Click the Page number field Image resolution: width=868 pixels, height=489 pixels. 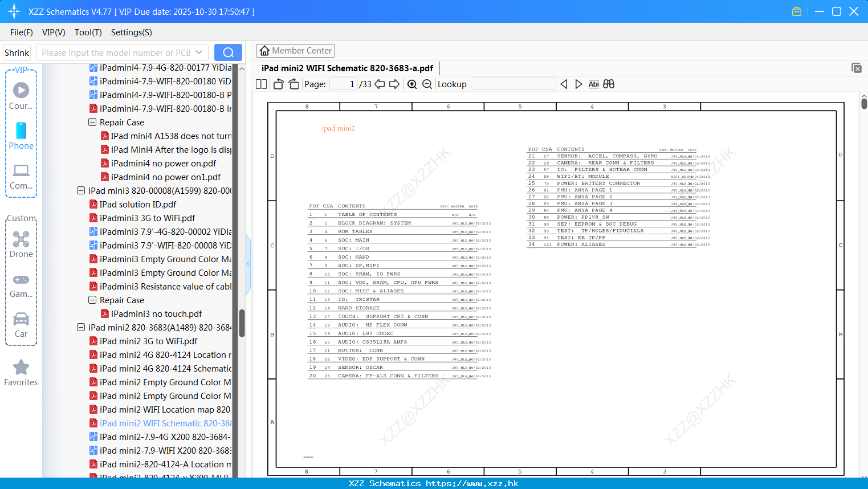pos(343,84)
